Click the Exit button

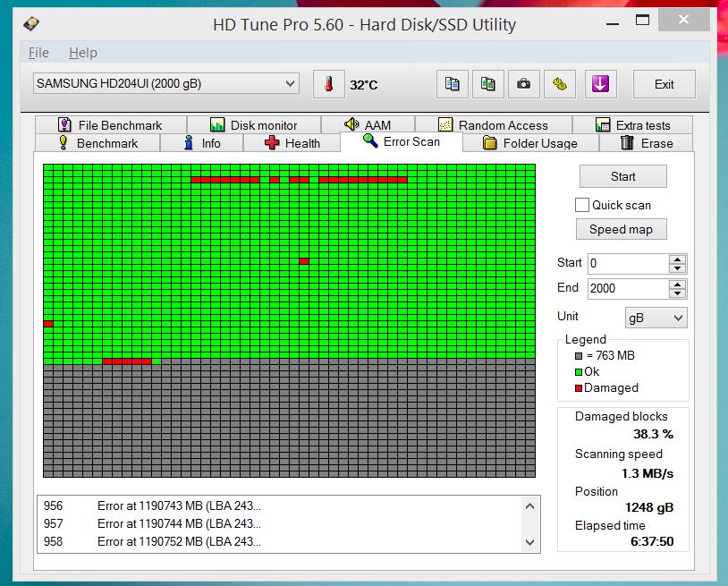[665, 84]
